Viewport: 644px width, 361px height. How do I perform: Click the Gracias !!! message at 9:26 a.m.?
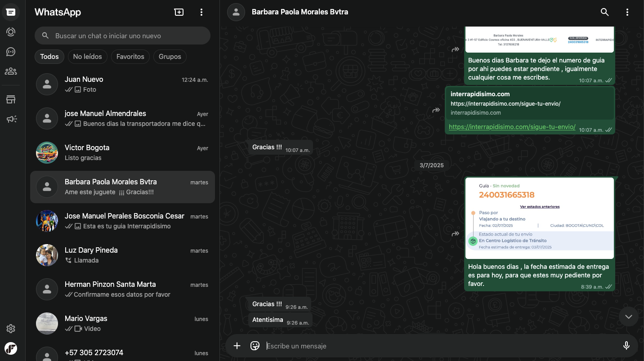click(279, 304)
